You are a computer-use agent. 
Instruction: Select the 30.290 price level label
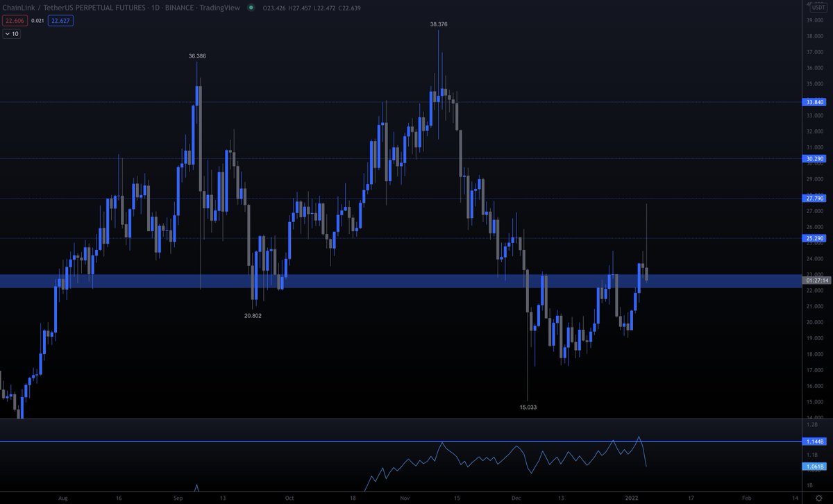813,160
